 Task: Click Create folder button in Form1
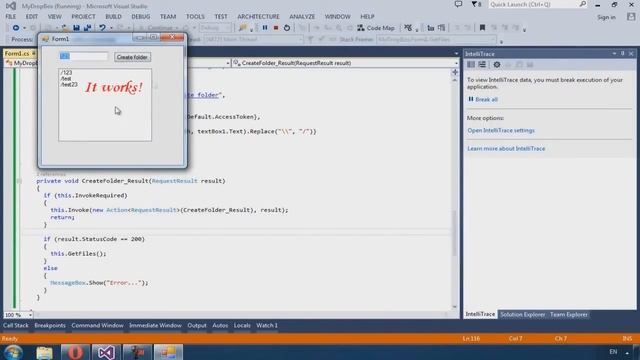[x=132, y=57]
